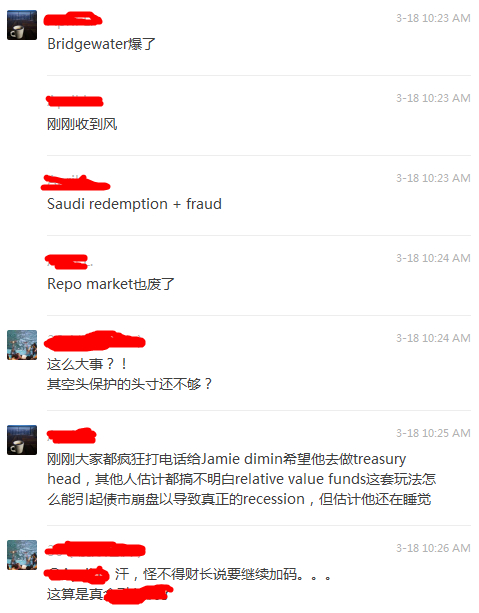Click the timestamp of the Bridgewater message

pos(433,18)
